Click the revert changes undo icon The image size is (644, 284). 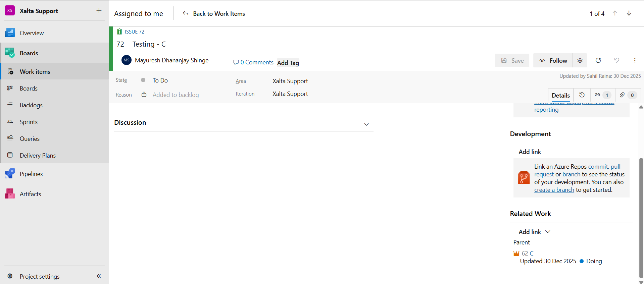616,60
